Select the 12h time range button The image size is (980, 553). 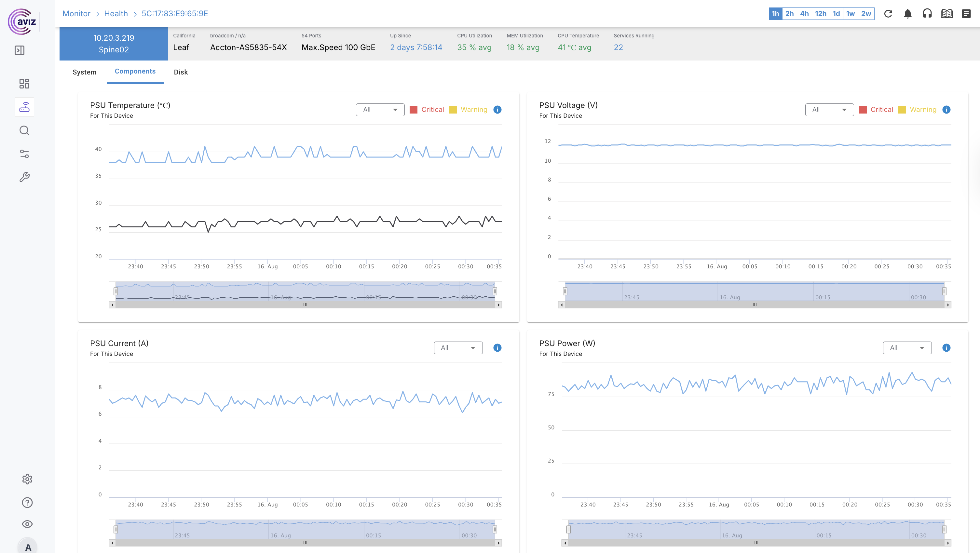[x=820, y=14]
